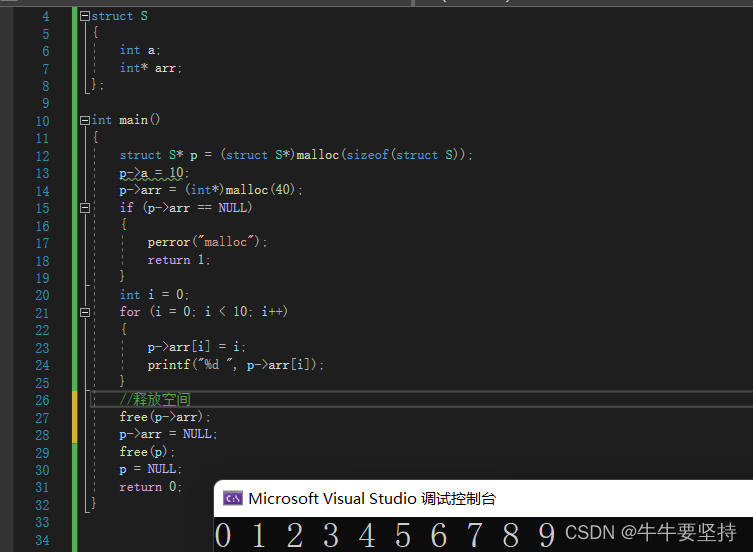The height and width of the screenshot is (552, 753).
Task: Collapse the for loop code block
Action: click(x=85, y=312)
